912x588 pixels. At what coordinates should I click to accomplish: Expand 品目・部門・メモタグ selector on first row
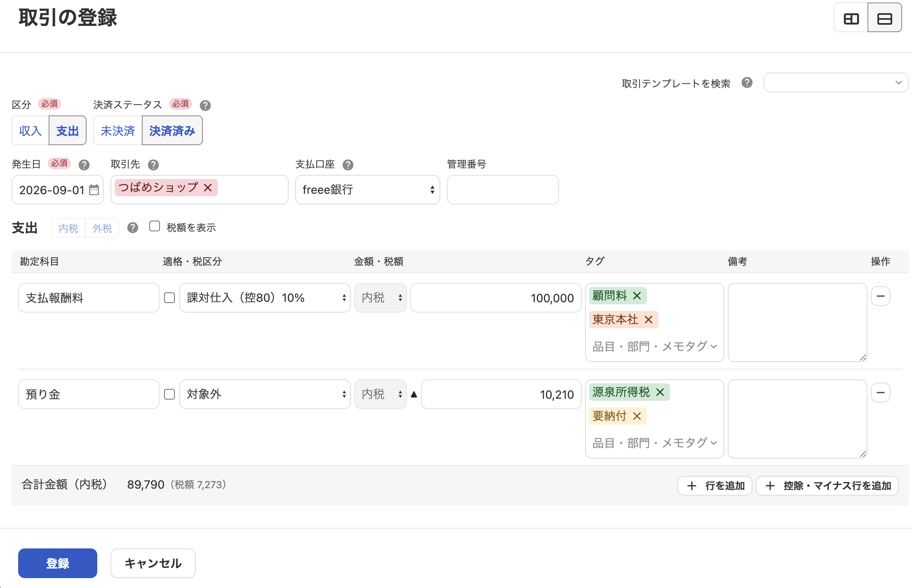click(x=655, y=346)
